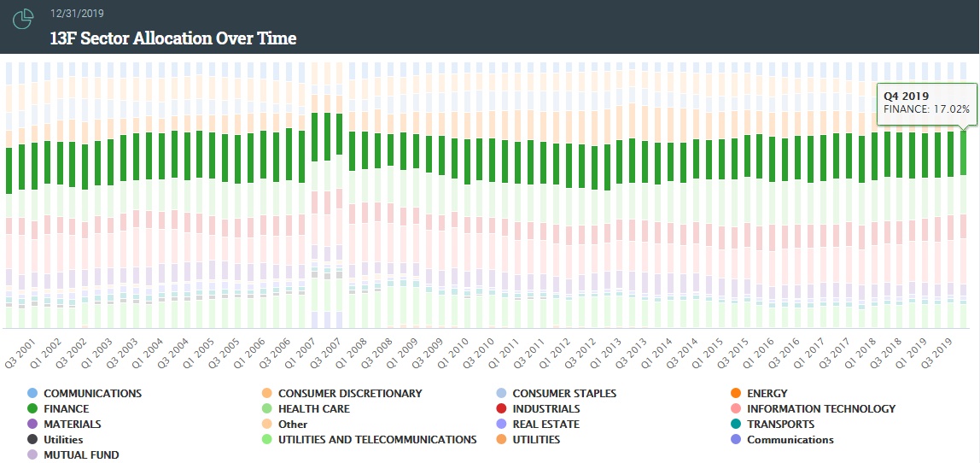Click the Q3 2001 axis label
The height and width of the screenshot is (463, 980).
[x=21, y=355]
